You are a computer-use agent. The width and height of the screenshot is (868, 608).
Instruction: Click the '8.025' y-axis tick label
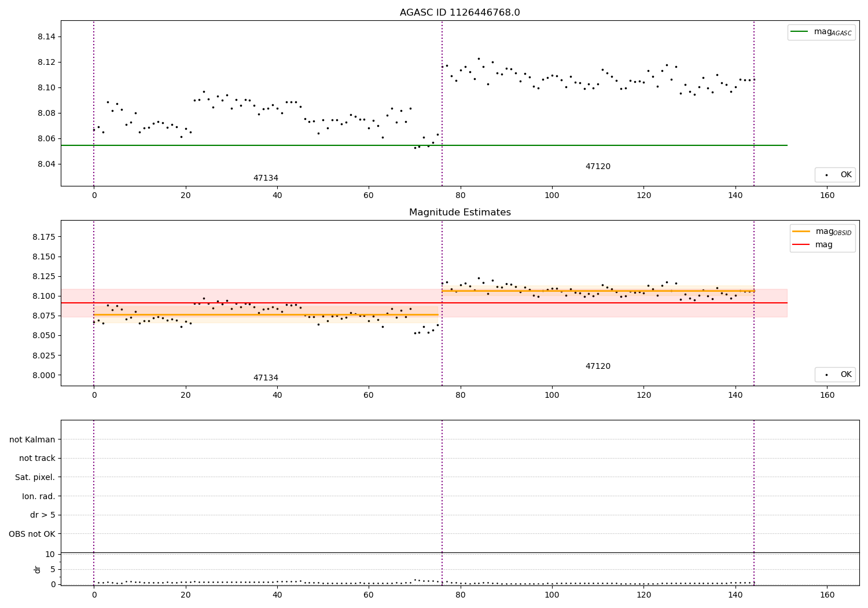(x=45, y=356)
